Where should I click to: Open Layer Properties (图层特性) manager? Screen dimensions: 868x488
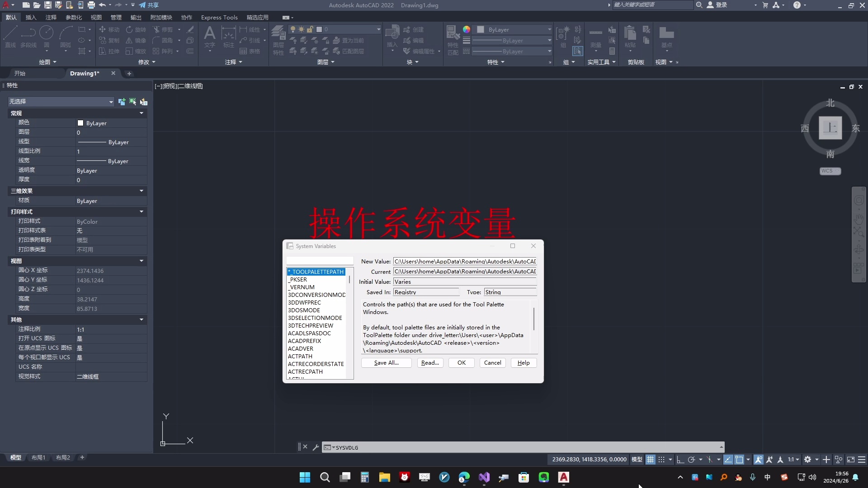[278, 41]
